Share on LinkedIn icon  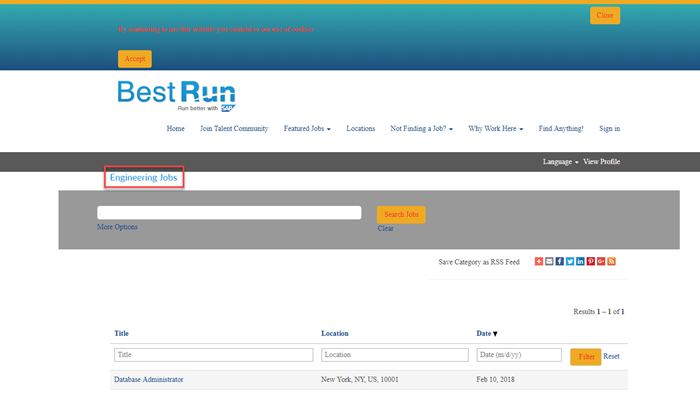click(580, 261)
